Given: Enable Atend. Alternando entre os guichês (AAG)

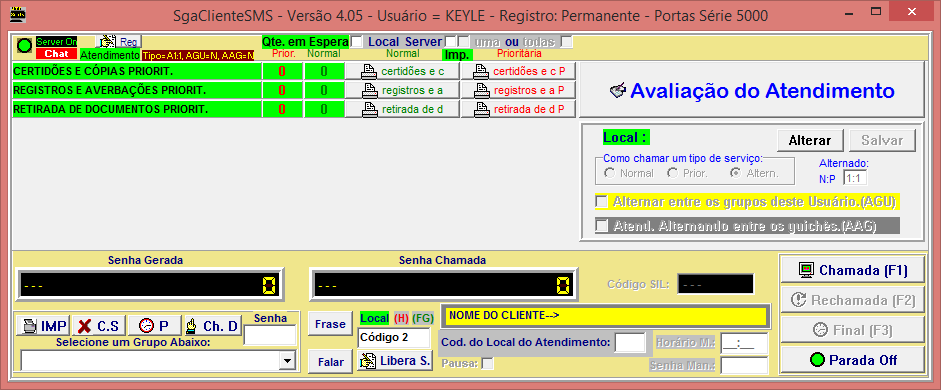Looking at the screenshot, I should 601,226.
